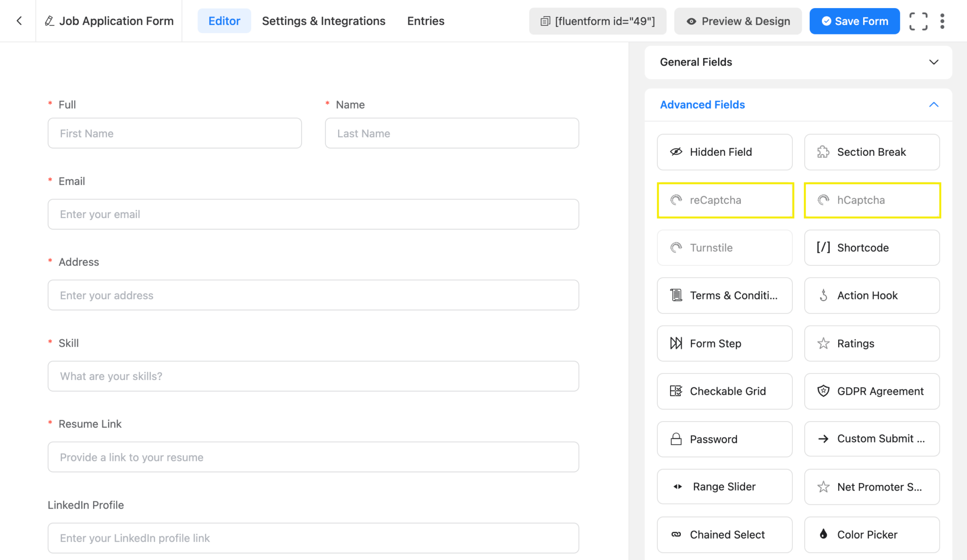Select the Ratings star icon
This screenshot has width=967, height=560.
point(823,343)
